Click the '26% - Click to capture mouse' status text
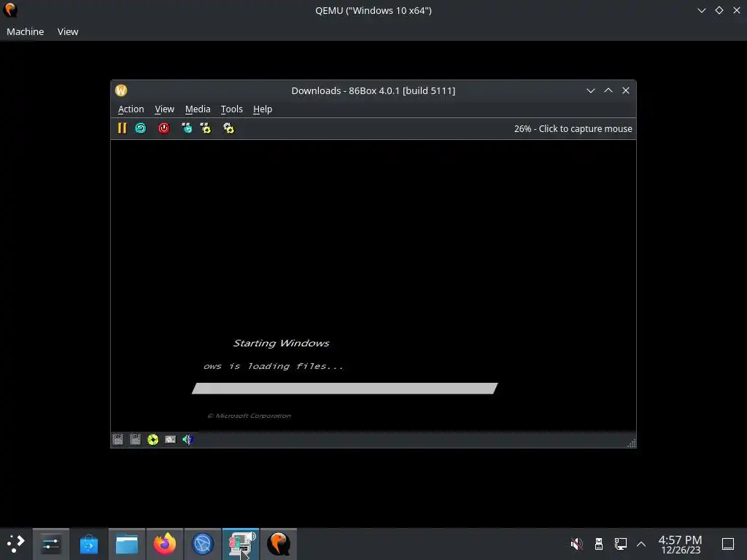Viewport: 747px width, 560px height. (573, 128)
